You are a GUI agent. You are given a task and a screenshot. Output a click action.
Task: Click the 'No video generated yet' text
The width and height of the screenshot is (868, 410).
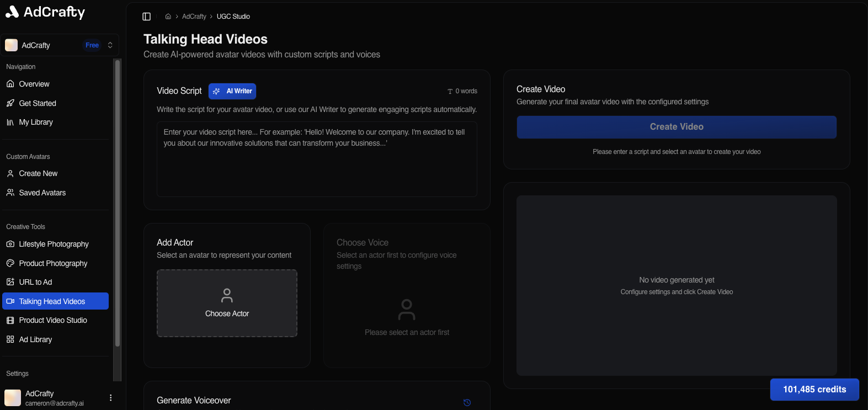[677, 280]
